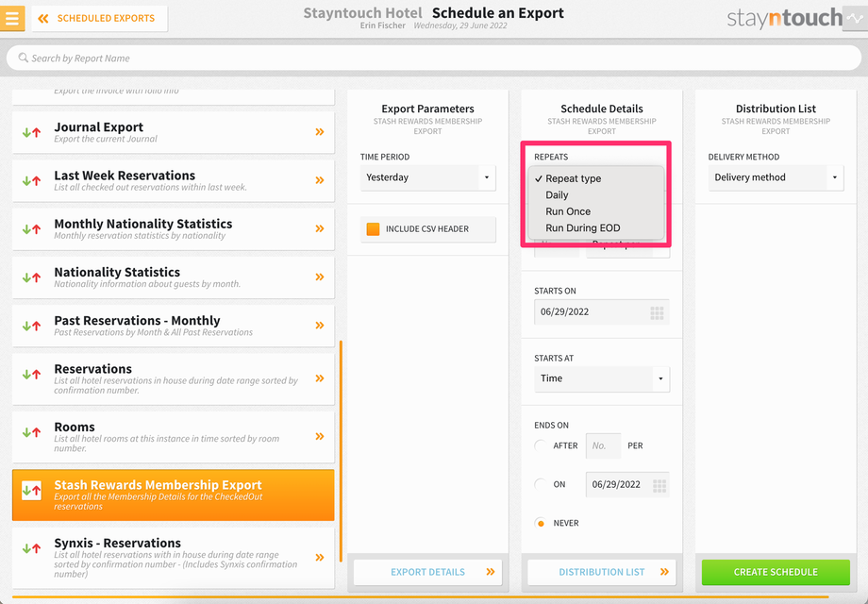Select Stash Rewards Membership Export title
The width and height of the screenshot is (868, 604).
tap(158, 485)
